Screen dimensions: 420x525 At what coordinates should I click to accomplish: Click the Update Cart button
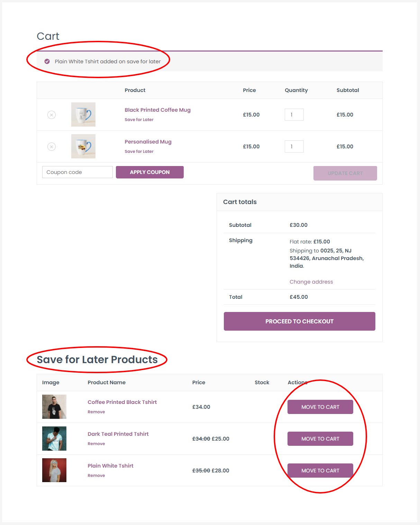(345, 173)
